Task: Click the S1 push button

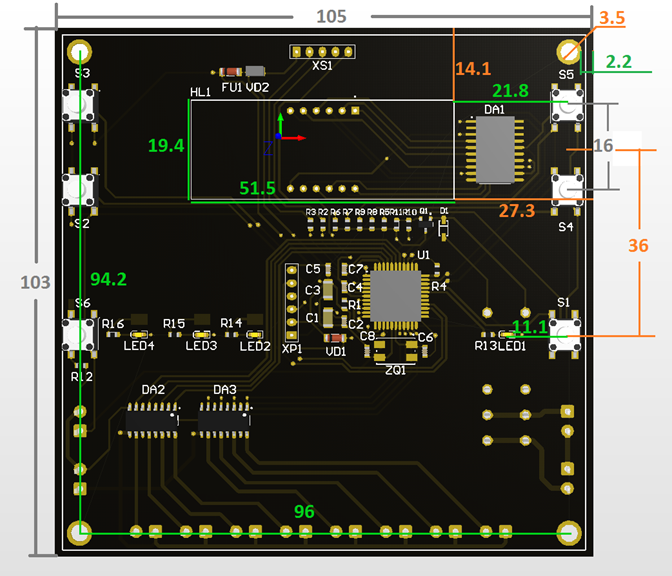Action: pos(565,335)
